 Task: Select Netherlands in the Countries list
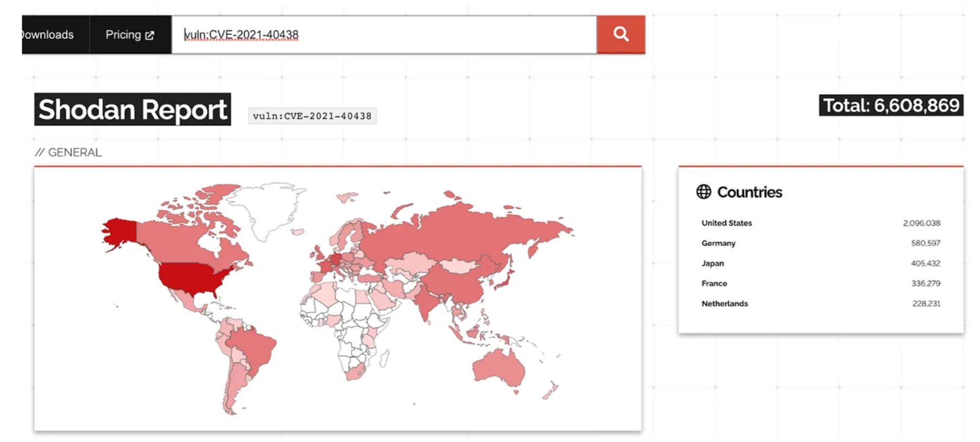coord(724,304)
